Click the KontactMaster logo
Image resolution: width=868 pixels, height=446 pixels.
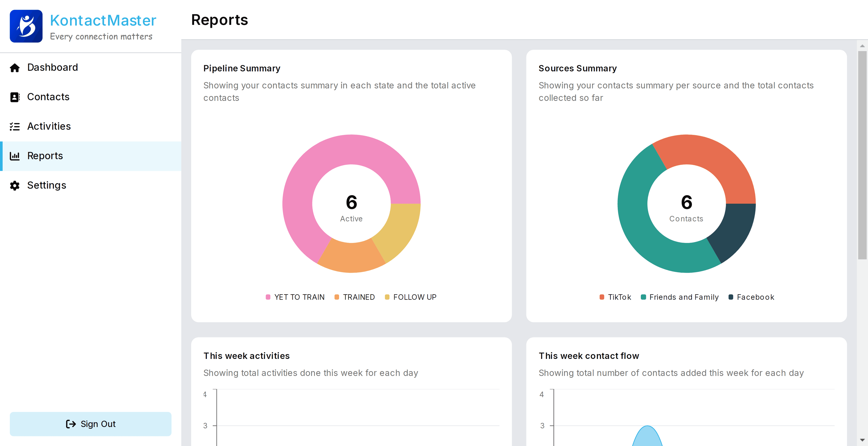pos(27,26)
